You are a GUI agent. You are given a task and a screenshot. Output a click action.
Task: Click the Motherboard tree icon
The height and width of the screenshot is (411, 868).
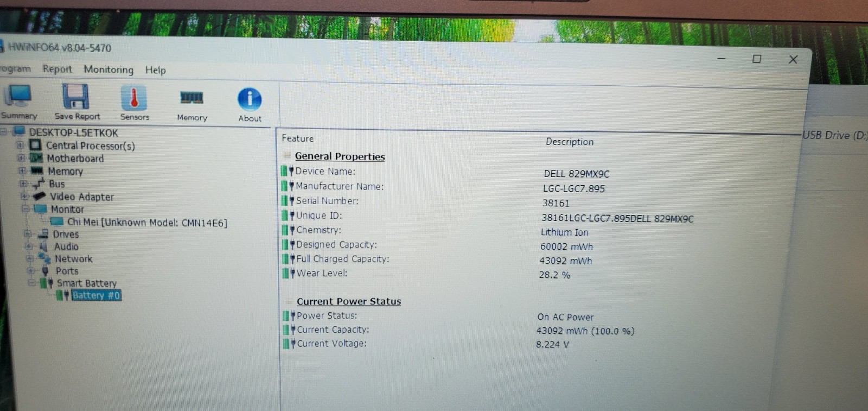tap(36, 158)
